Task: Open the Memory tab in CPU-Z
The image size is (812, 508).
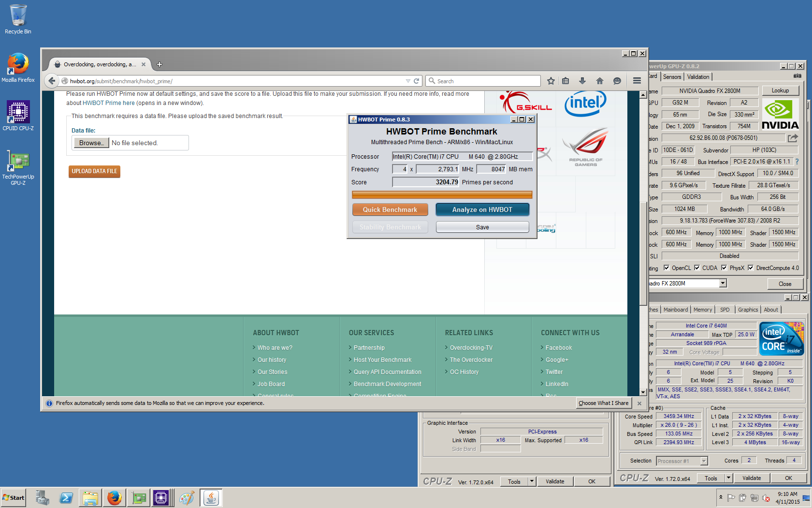Action: pos(703,310)
